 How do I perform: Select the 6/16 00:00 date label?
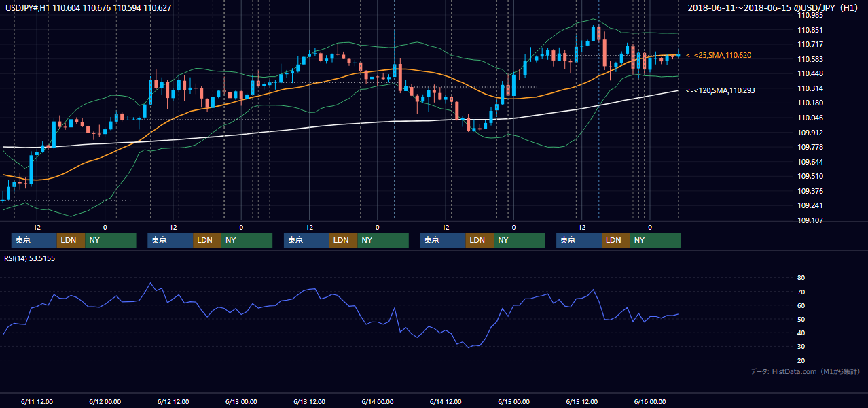pyautogui.click(x=650, y=402)
